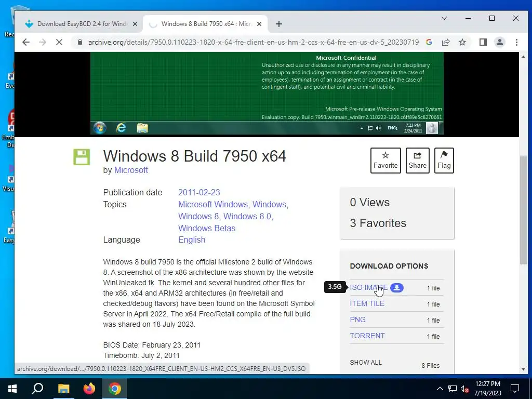Click scrollbar up arrow
532x399 pixels.
click(523, 57)
